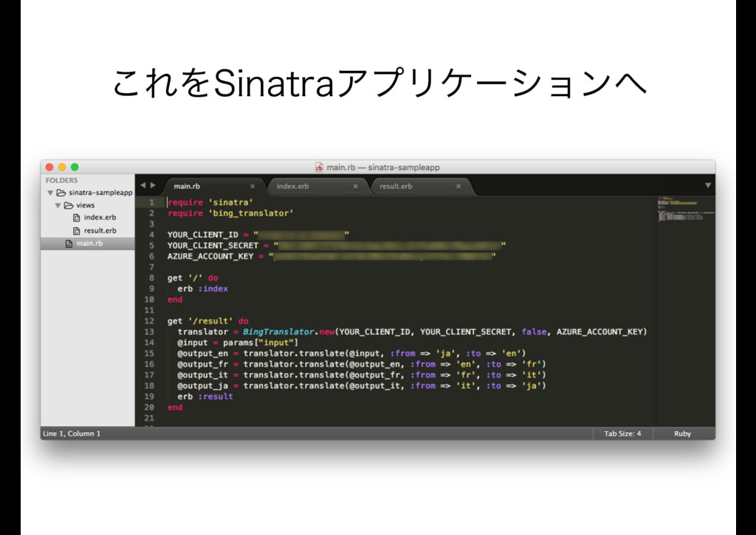Click the index.erb file icon in sidebar
The width and height of the screenshot is (756, 535).
click(x=76, y=218)
